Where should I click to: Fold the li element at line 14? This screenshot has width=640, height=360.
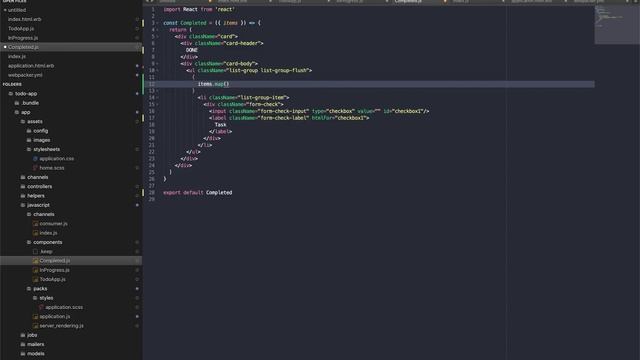[158, 98]
